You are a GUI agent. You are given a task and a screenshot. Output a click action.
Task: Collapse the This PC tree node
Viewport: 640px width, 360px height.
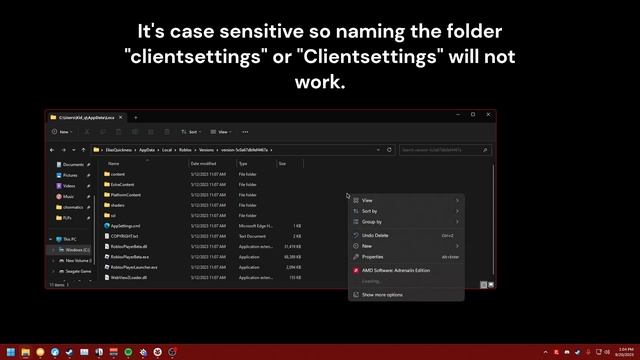pos(51,239)
